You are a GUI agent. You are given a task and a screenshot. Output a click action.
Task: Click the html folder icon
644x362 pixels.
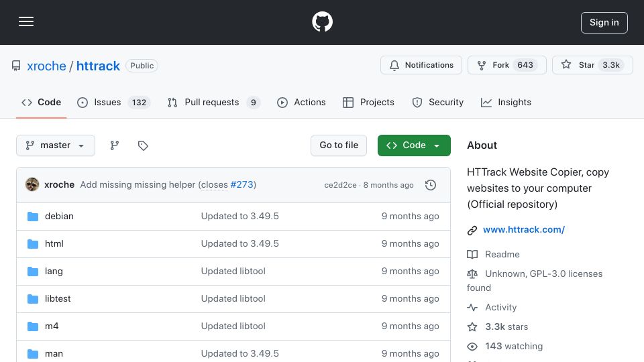click(x=33, y=244)
